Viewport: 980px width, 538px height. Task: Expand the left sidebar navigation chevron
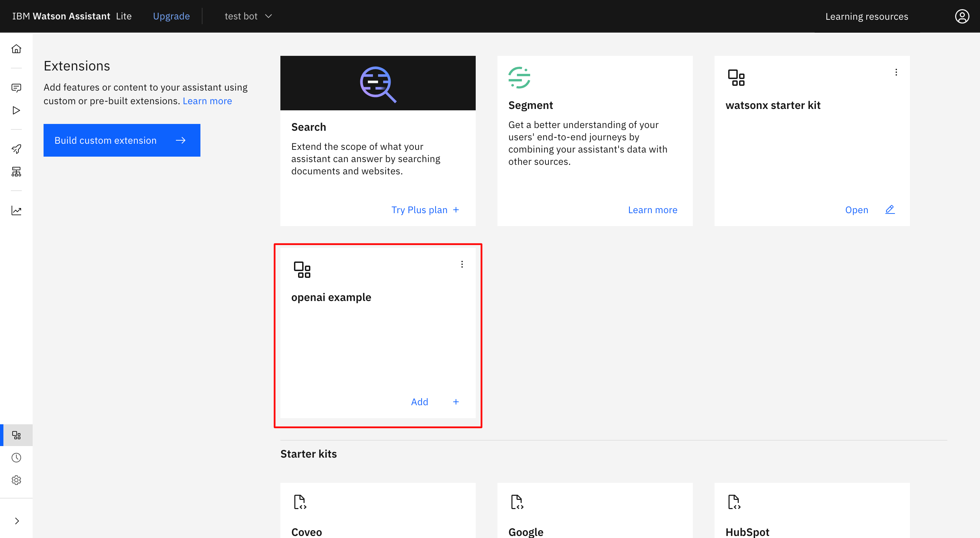pyautogui.click(x=17, y=521)
